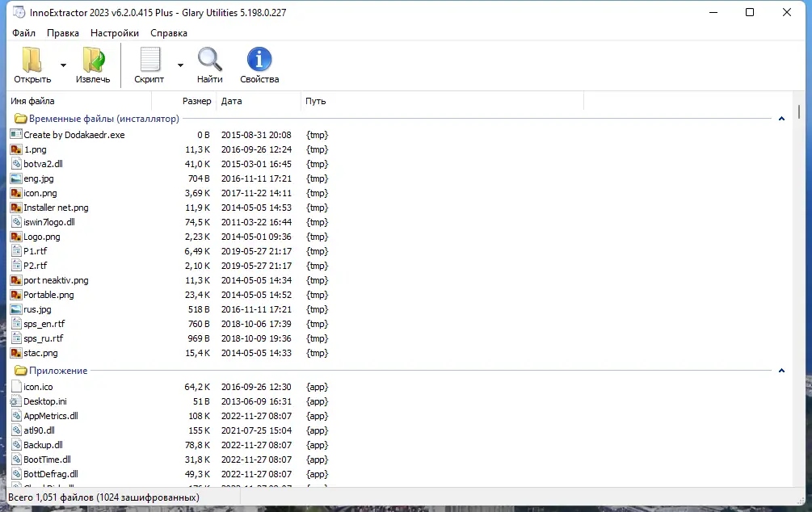812x512 pixels.
Task: Click the date 2015-08-31 20:08
Action: point(256,135)
